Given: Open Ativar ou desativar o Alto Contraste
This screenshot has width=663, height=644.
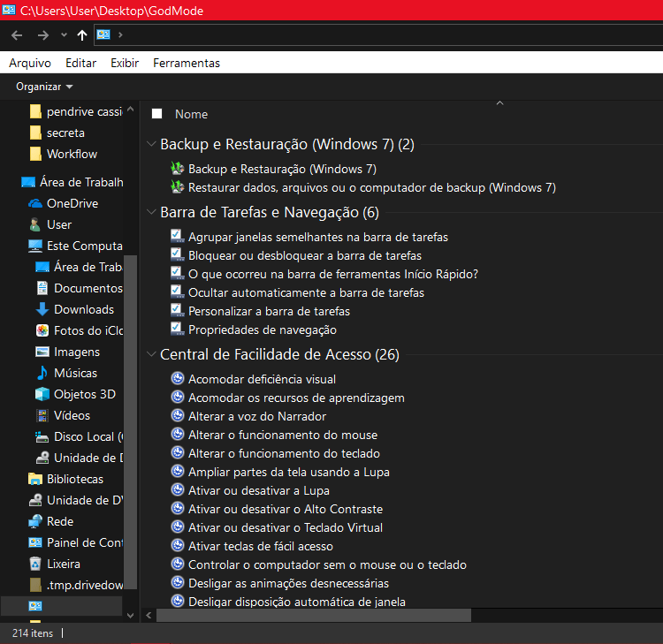Looking at the screenshot, I should click(x=286, y=510).
